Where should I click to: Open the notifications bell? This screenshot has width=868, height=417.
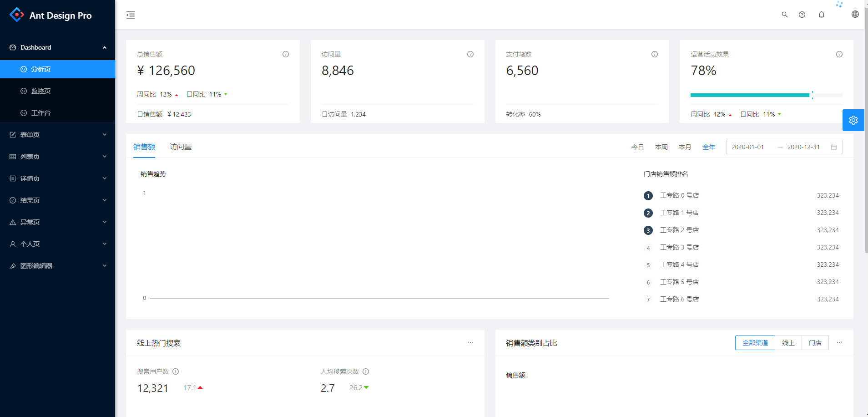822,15
